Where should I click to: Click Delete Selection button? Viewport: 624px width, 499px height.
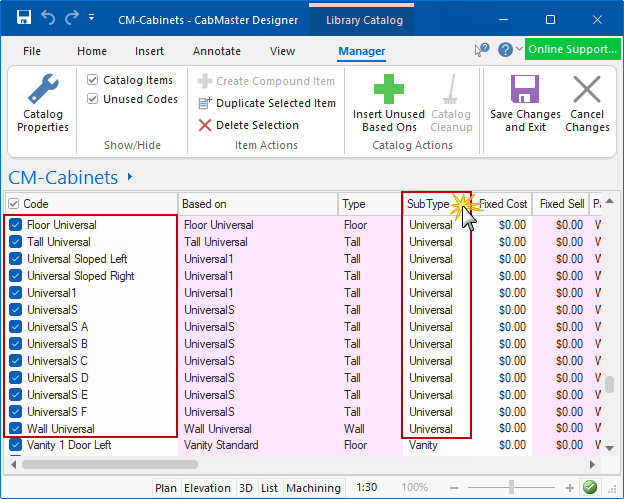[x=248, y=125]
